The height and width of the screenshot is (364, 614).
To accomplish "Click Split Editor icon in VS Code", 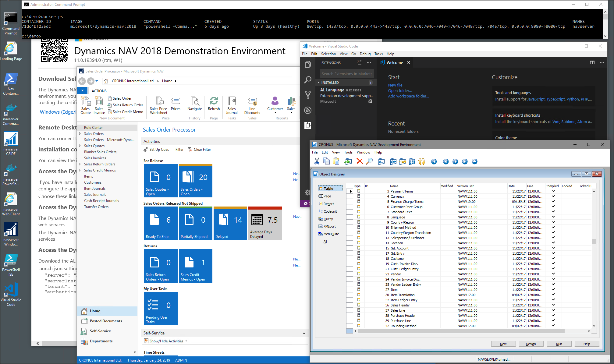I will [592, 62].
